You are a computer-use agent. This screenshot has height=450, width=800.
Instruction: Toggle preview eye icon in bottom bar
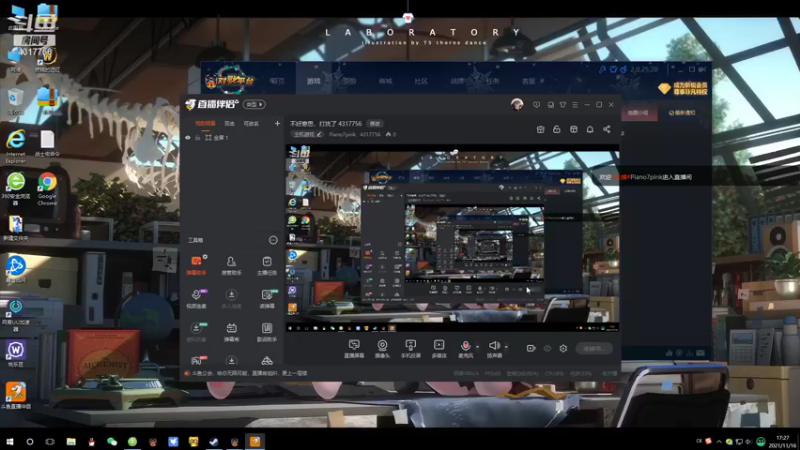pos(547,348)
